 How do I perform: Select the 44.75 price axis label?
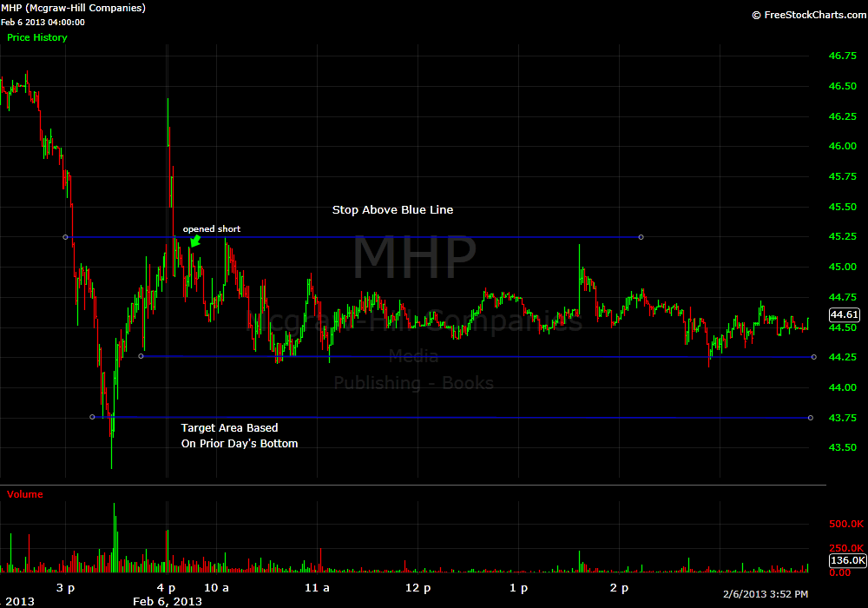pyautogui.click(x=843, y=297)
